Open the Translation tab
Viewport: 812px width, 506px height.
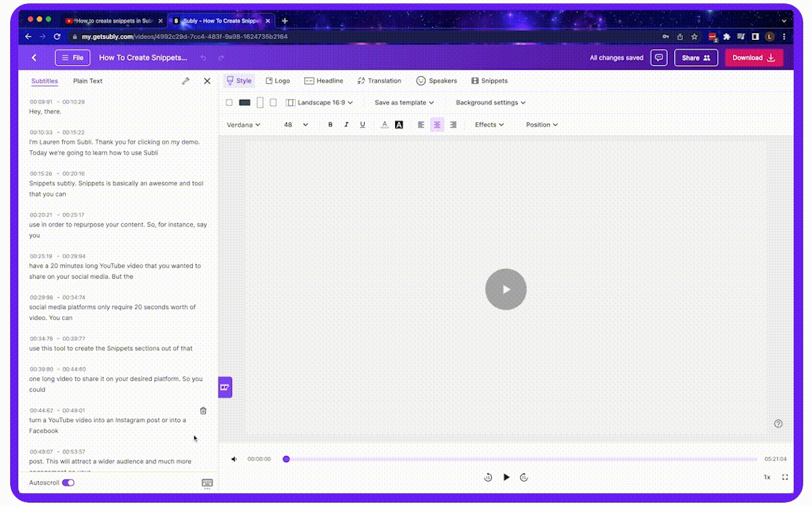(379, 80)
